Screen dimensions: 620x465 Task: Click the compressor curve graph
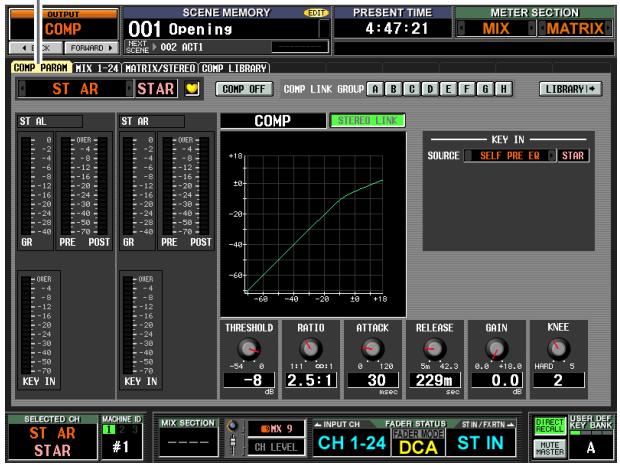[313, 224]
